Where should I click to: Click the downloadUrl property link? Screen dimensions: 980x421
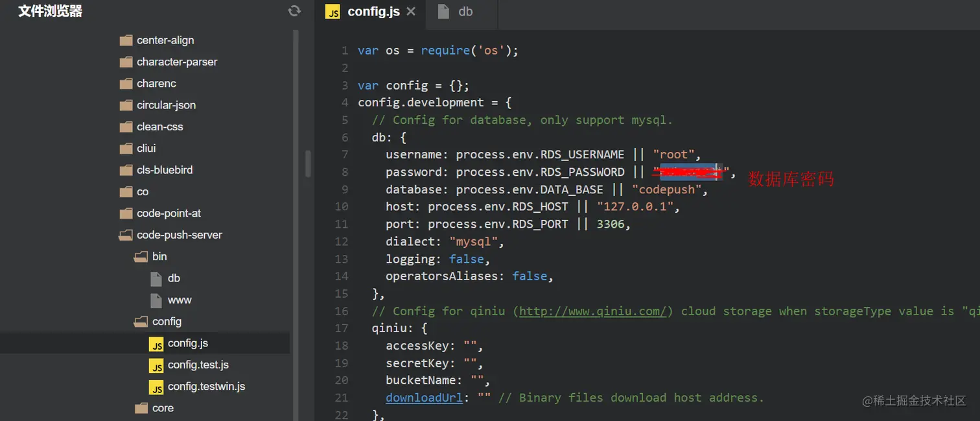[425, 398]
